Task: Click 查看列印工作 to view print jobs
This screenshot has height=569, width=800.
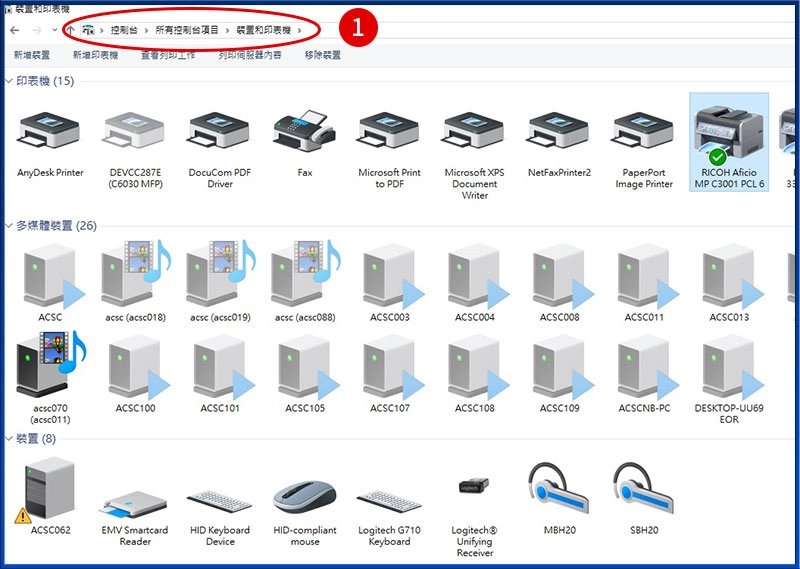Action: (x=168, y=55)
